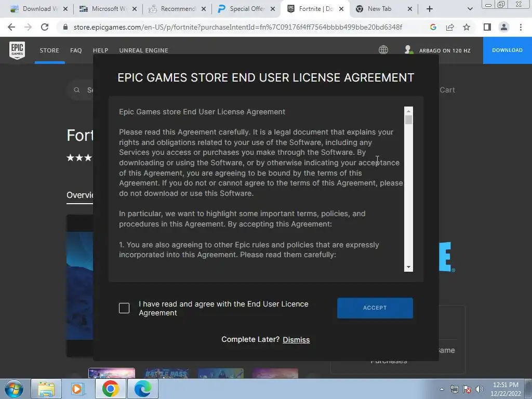Click the language globe icon
Screen dimensions: 532x399
pos(383,50)
